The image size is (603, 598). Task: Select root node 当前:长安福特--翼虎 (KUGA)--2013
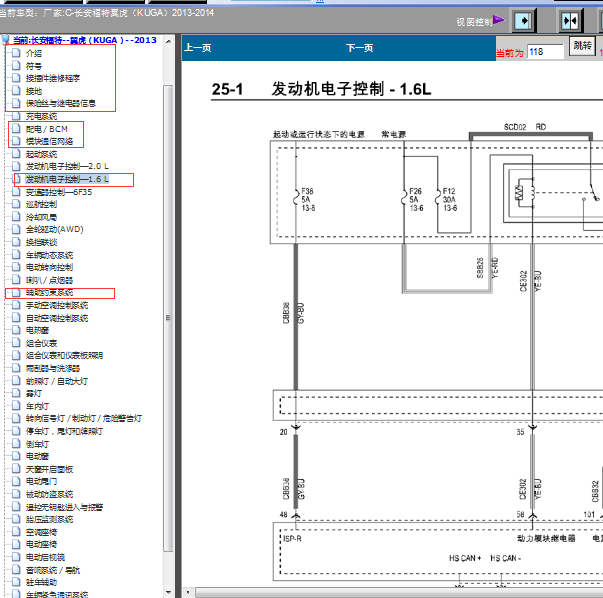pyautogui.click(x=85, y=40)
